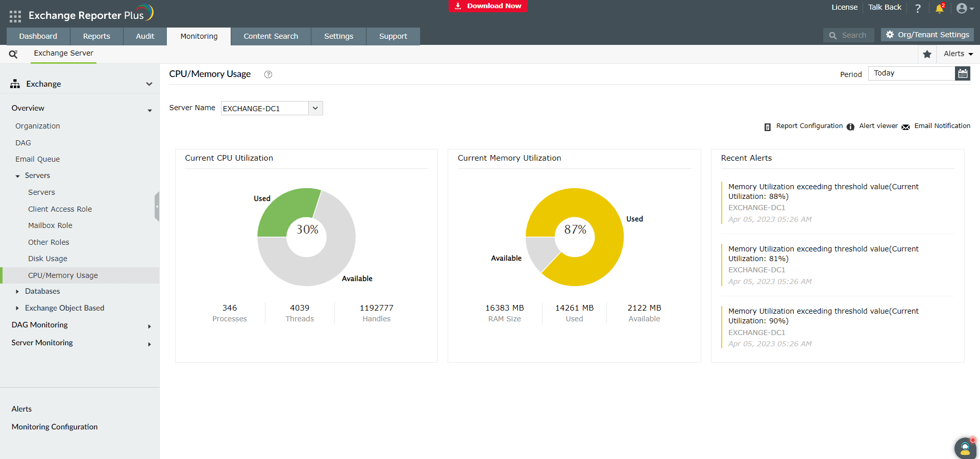Image resolution: width=980 pixels, height=459 pixels.
Task: Open the Report Configuration link
Action: click(810, 126)
